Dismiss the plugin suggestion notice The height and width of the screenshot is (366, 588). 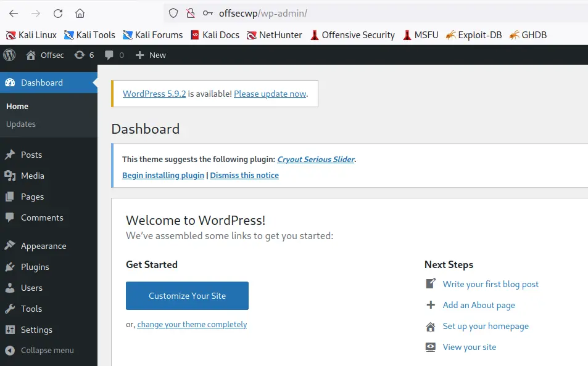click(244, 175)
